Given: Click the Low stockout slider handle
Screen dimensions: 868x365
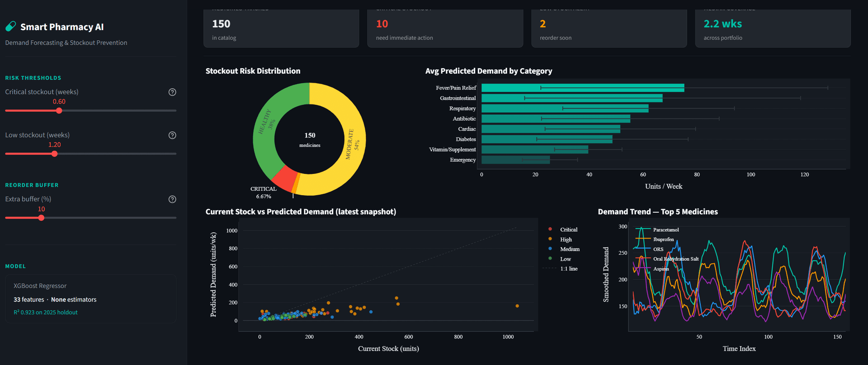Looking at the screenshot, I should [55, 154].
